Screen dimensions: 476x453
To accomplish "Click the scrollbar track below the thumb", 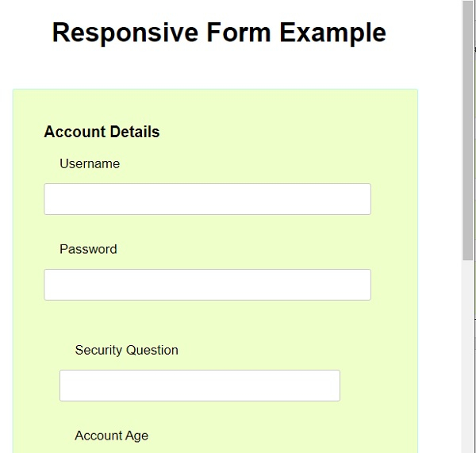I will tap(468, 357).
